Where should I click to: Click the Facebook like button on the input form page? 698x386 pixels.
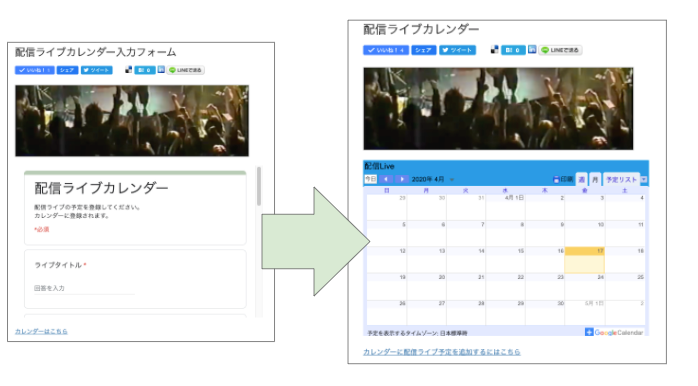pyautogui.click(x=35, y=70)
